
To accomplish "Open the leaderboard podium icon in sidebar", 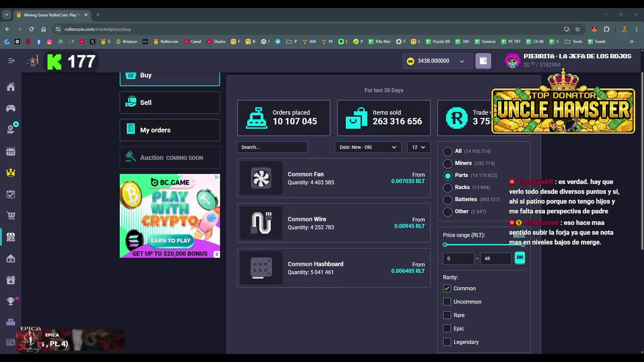I will pos(11,322).
